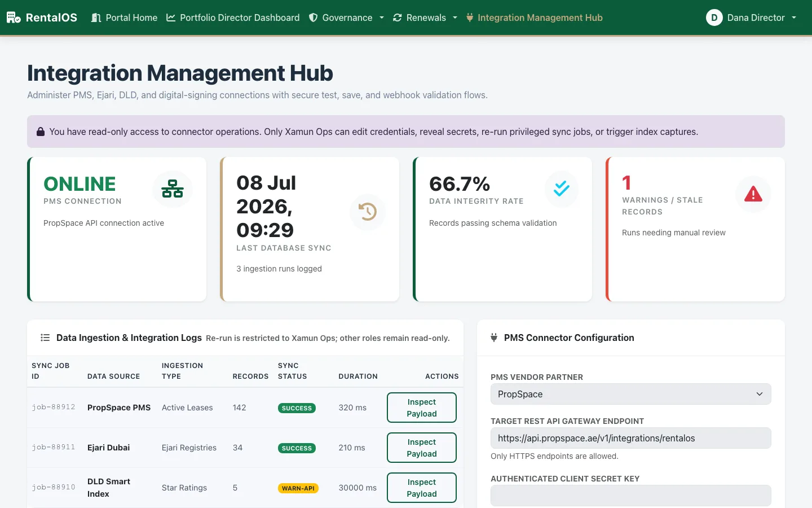Click the WARN-API status badge
Image resolution: width=812 pixels, height=508 pixels.
pyautogui.click(x=298, y=488)
